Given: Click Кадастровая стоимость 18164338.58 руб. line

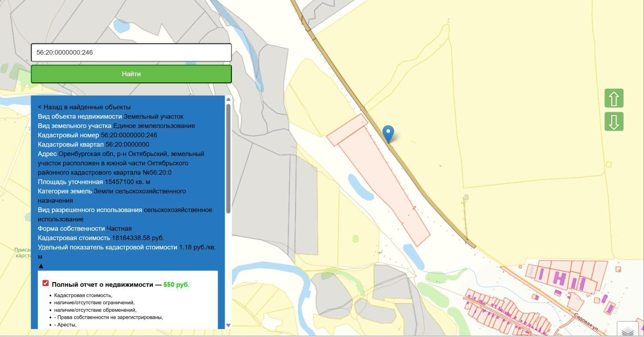Looking at the screenshot, I should [101, 238].
